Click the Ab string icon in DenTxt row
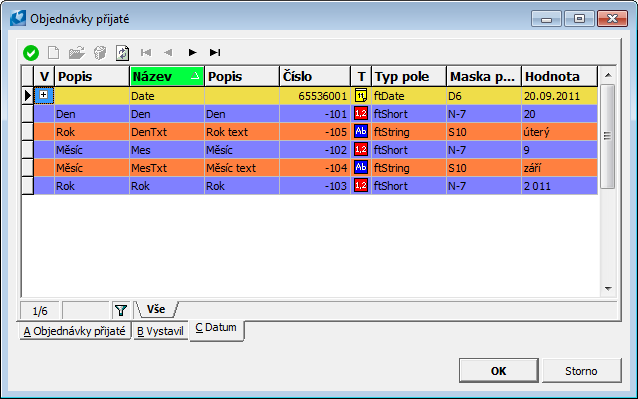 [361, 131]
